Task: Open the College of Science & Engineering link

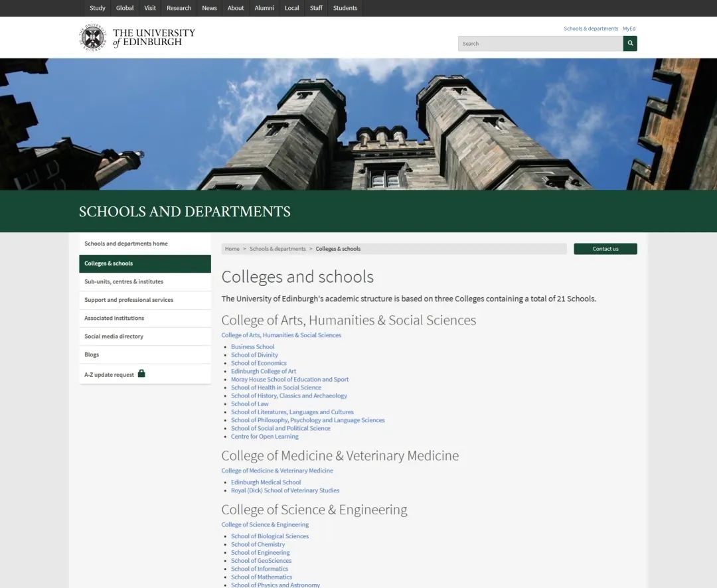Action: 265,524
